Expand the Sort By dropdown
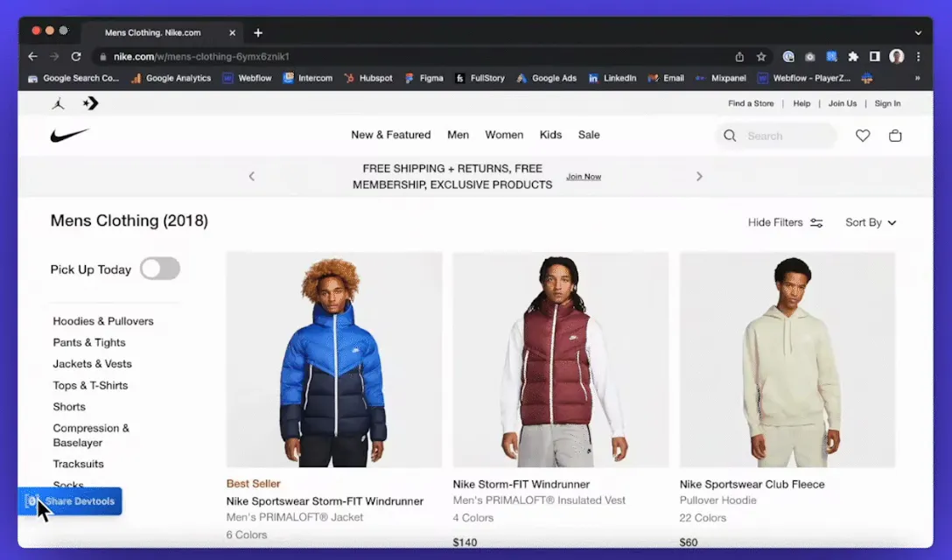 (x=871, y=222)
